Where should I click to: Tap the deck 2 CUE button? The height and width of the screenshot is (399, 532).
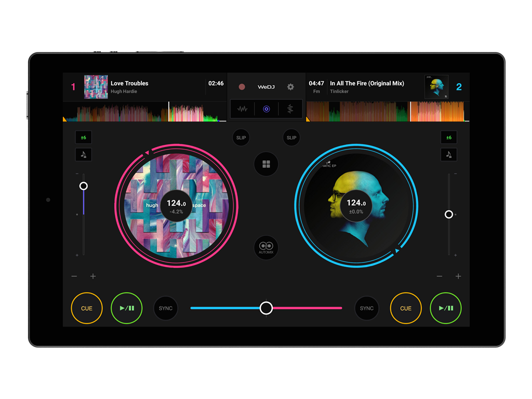click(x=406, y=308)
